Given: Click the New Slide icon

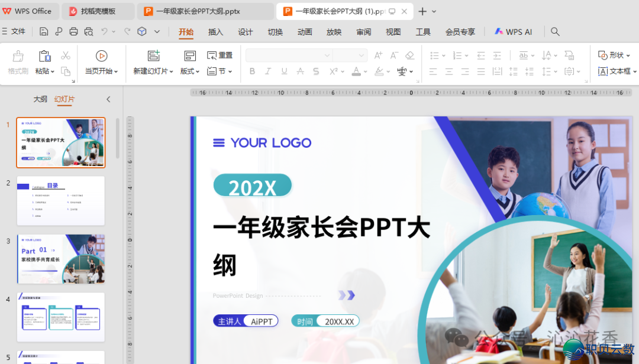Looking at the screenshot, I should click(x=154, y=56).
